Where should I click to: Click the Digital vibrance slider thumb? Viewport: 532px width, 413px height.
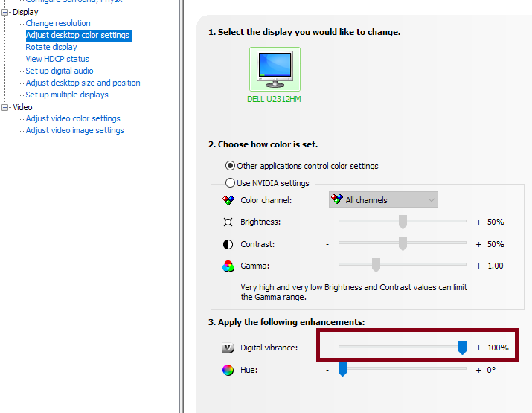pos(462,348)
